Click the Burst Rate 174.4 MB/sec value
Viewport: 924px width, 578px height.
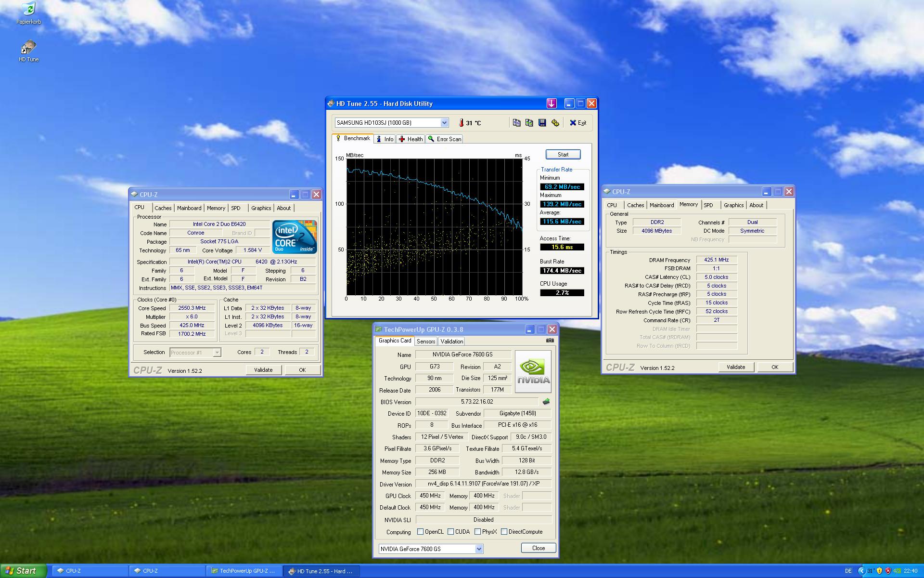(x=562, y=271)
